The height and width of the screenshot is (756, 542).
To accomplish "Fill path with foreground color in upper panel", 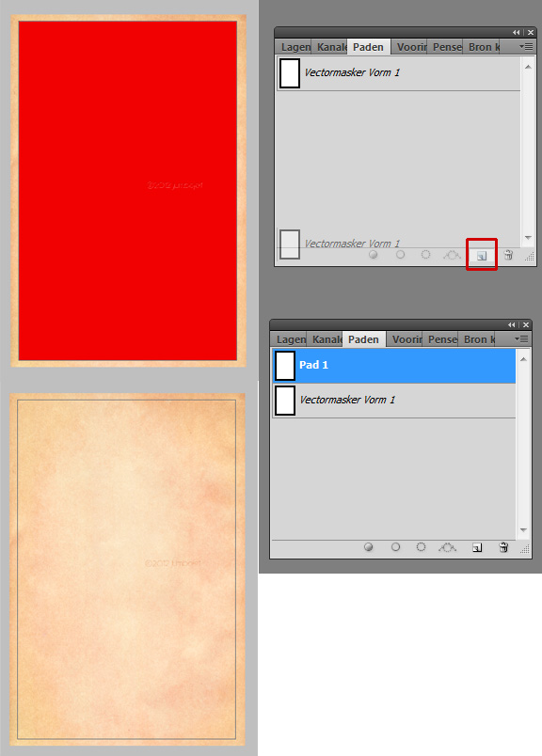I will [373, 255].
